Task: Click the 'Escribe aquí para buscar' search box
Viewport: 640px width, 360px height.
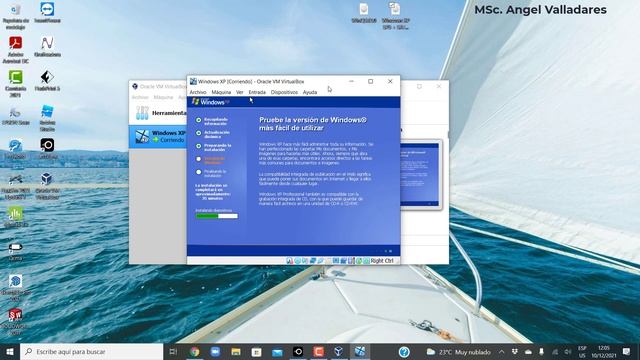Action: pyautogui.click(x=91, y=351)
